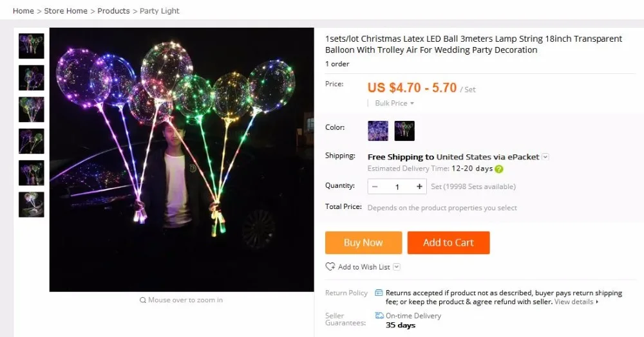Click the green delivery time help icon
This screenshot has width=644, height=337.
(x=499, y=169)
